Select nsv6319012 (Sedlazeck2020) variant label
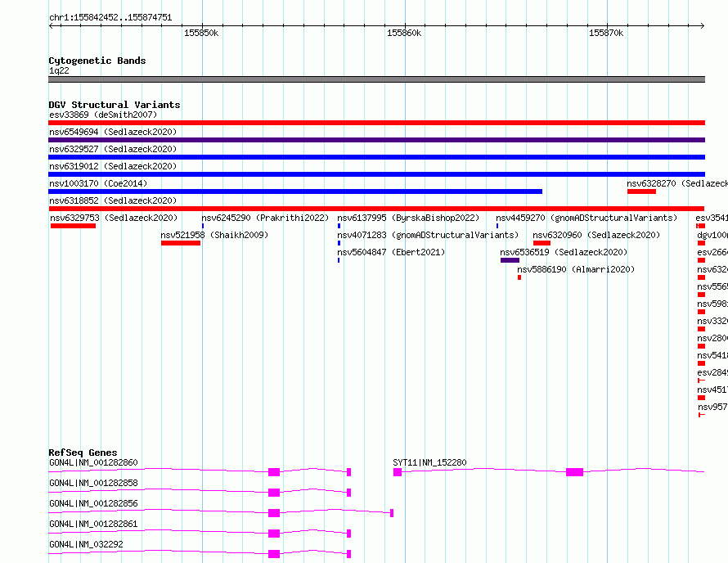This screenshot has height=563, width=728. (113, 166)
